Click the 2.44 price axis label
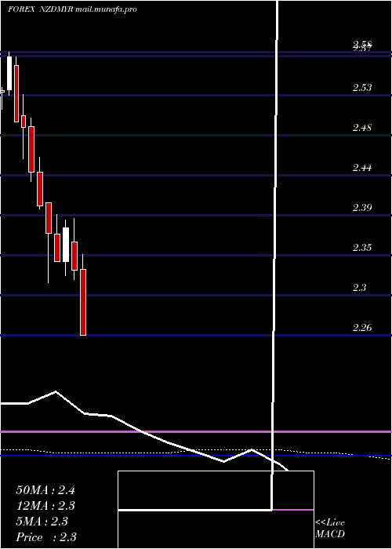 pos(362,168)
